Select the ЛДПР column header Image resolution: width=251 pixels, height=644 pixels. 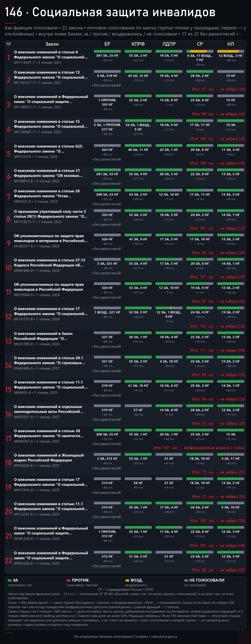[x=169, y=44]
